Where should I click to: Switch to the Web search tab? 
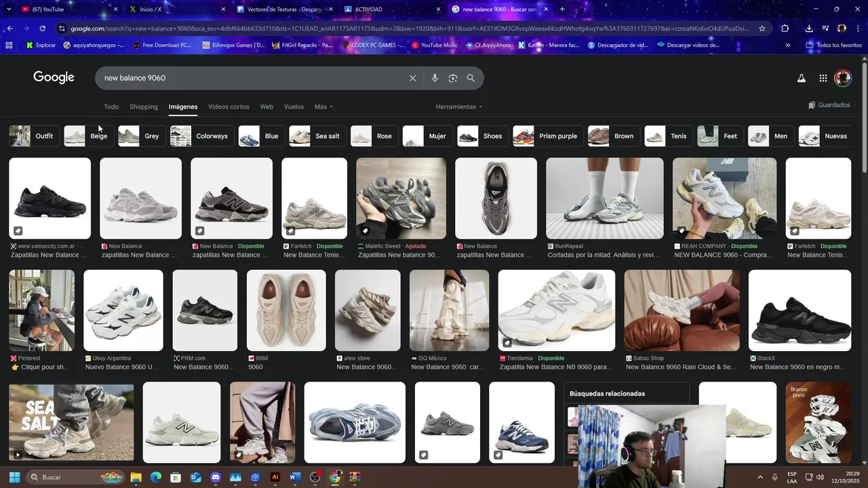point(267,107)
